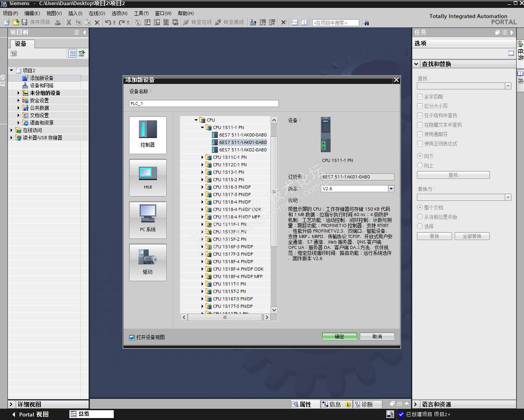Open the Tools (T) menu
Screen dimensions: 524x420
[x=141, y=13]
